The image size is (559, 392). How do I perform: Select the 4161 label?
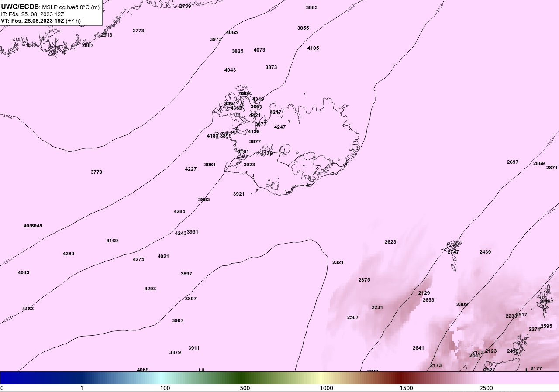pyautogui.click(x=243, y=151)
